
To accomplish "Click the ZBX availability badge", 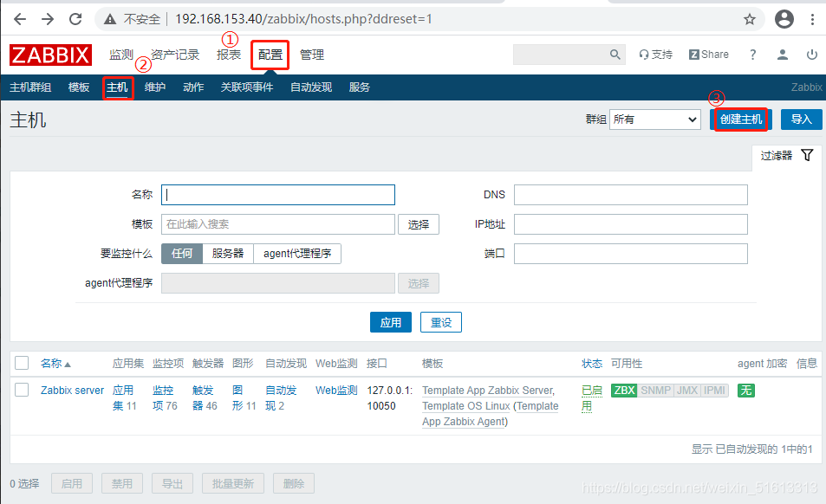I will [x=624, y=391].
